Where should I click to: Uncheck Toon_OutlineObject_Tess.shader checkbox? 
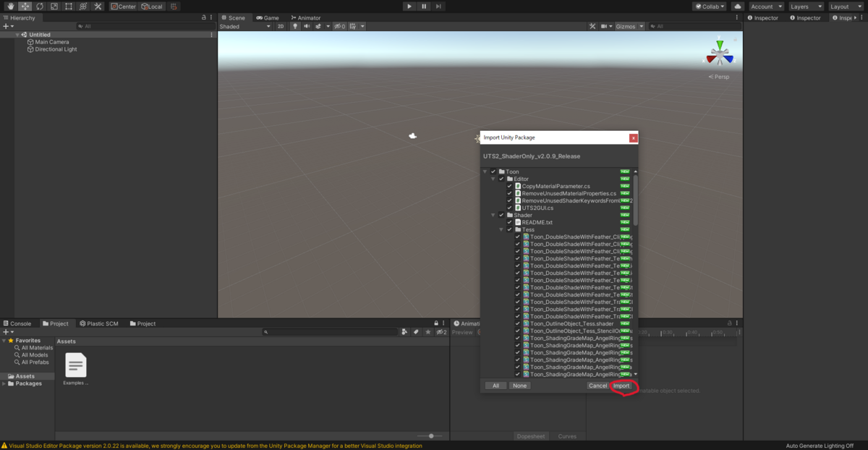[517, 323]
